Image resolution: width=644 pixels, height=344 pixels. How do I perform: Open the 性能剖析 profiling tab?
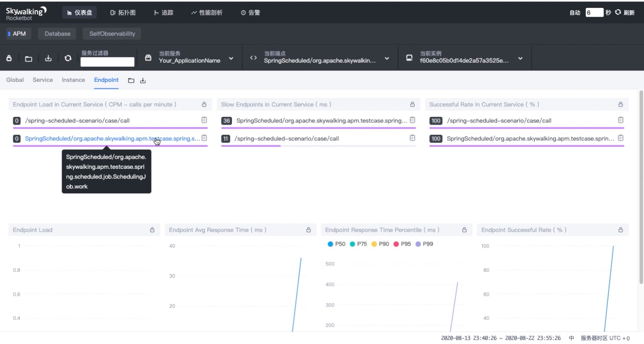point(207,12)
